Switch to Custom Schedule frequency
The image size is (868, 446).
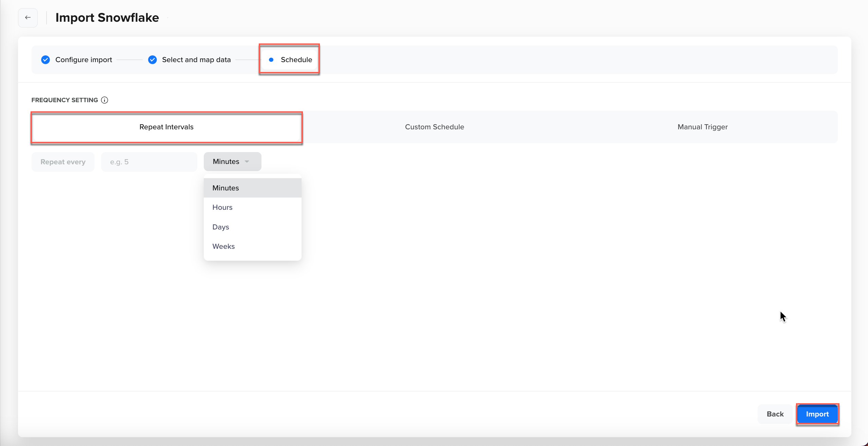(434, 127)
